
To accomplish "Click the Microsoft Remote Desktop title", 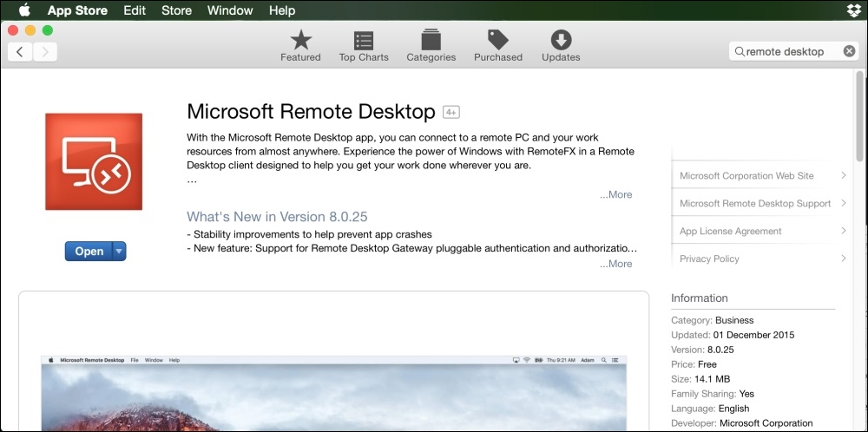I will (x=311, y=112).
